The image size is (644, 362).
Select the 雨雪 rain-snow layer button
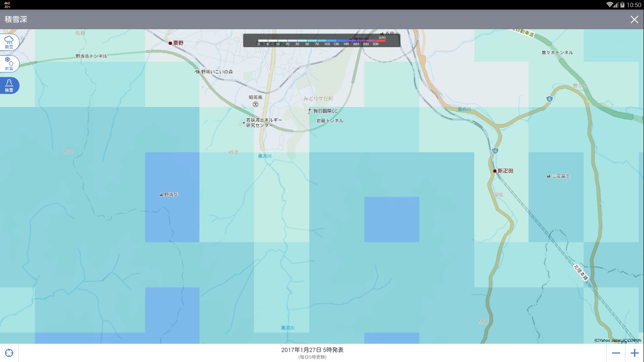pyautogui.click(x=9, y=63)
